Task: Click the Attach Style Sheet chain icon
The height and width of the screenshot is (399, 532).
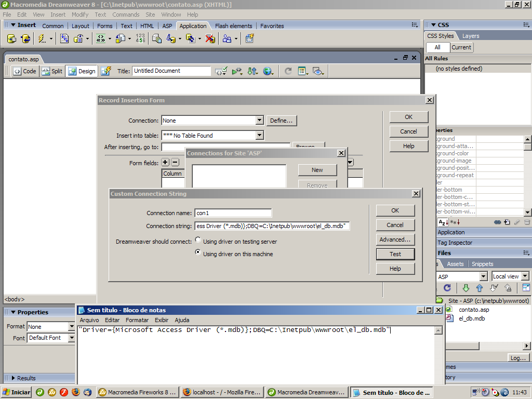Action: click(x=497, y=222)
